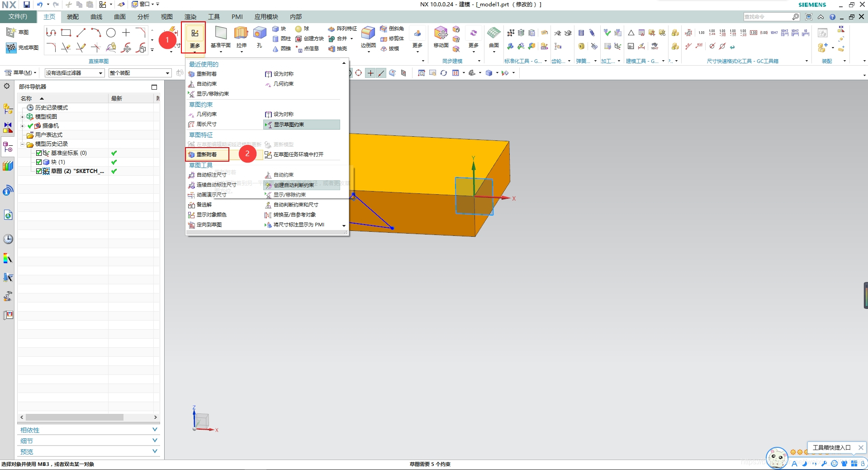This screenshot has height=470, width=868.
Task: Select the 孔 hole tool icon
Action: [260, 33]
